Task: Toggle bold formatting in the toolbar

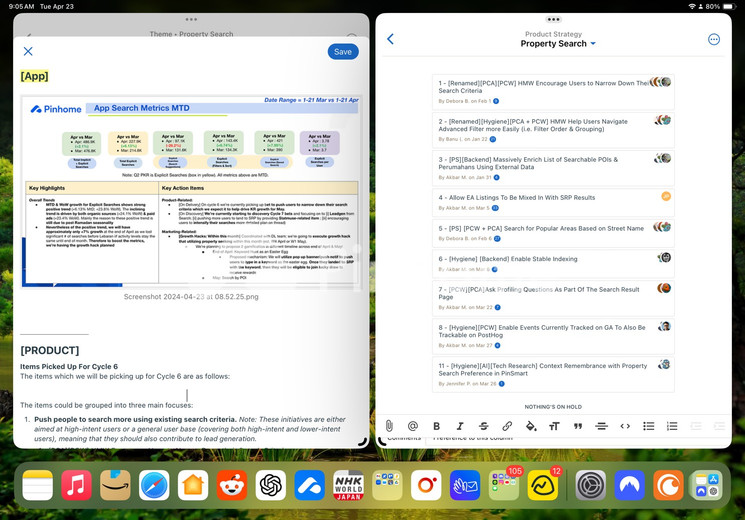Action: (436, 426)
